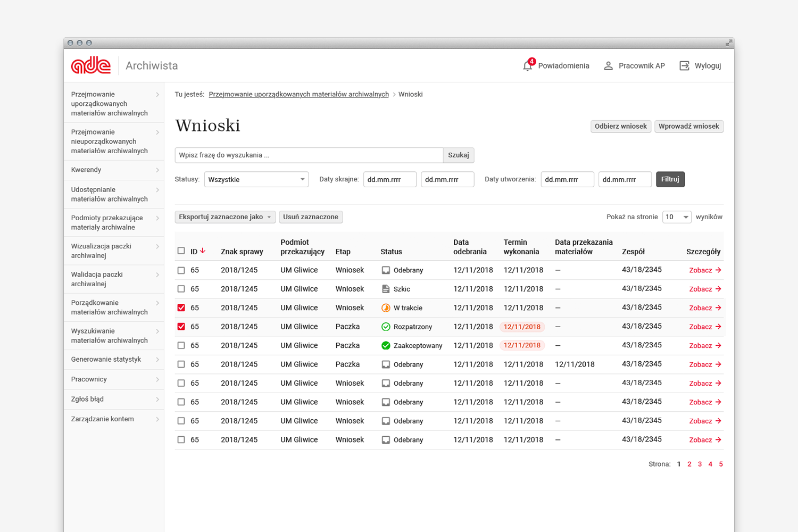Click the green Zaakceptowany checkmark icon

(x=386, y=346)
